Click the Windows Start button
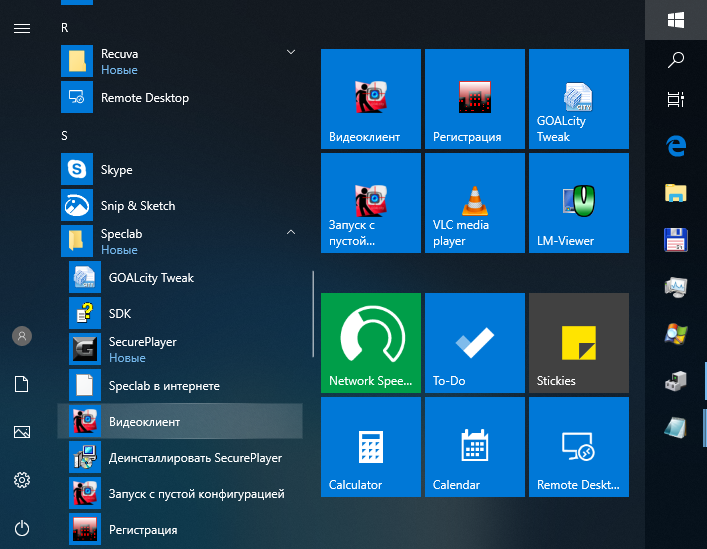Screen dimensions: 707x549 coord(675,20)
